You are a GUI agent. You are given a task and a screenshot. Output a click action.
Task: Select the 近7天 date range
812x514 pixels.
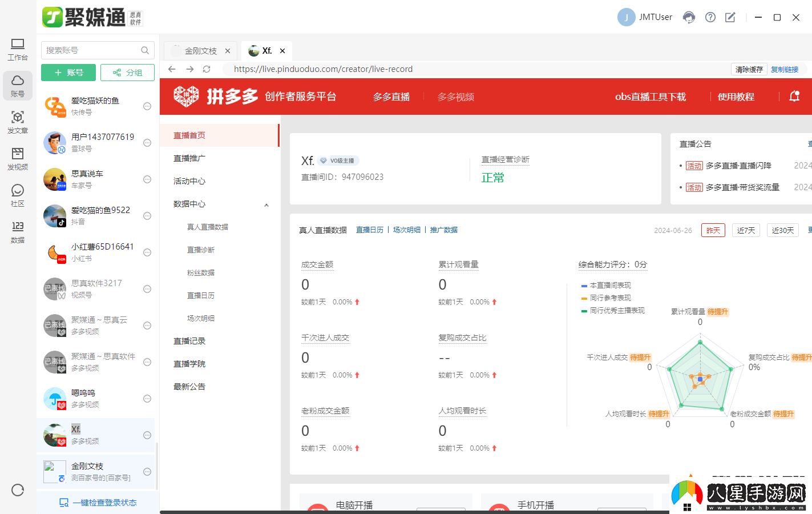pyautogui.click(x=746, y=230)
